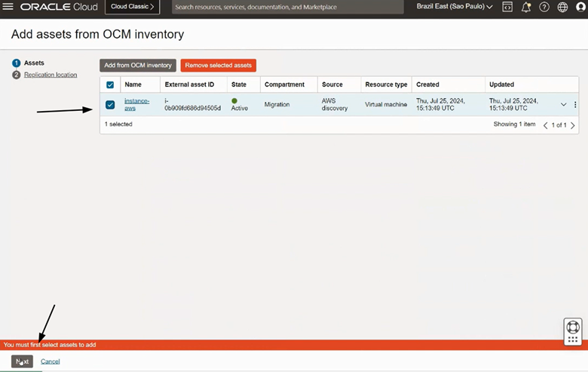Click the 'You must first select assets' error banner
This screenshot has width=588, height=372.
coord(294,345)
